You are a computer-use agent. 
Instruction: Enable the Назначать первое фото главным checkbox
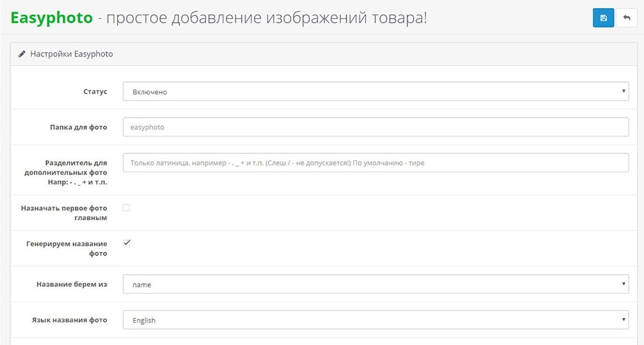(127, 208)
